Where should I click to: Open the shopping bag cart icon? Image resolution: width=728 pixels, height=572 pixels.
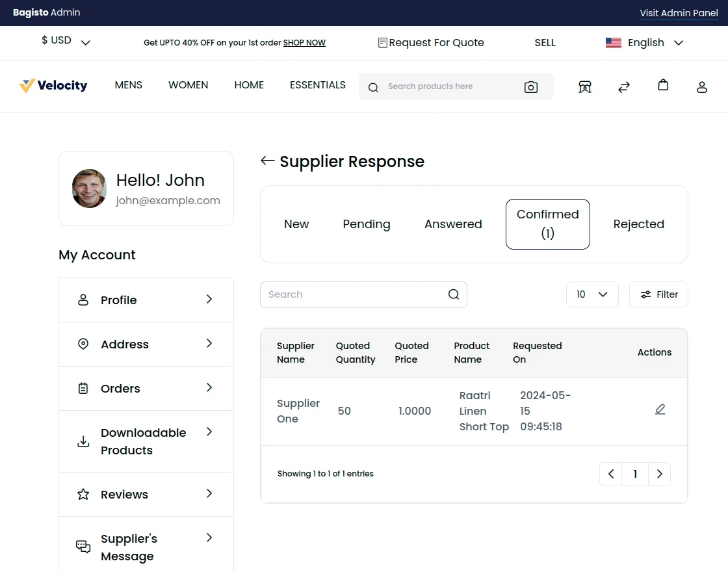(663, 85)
